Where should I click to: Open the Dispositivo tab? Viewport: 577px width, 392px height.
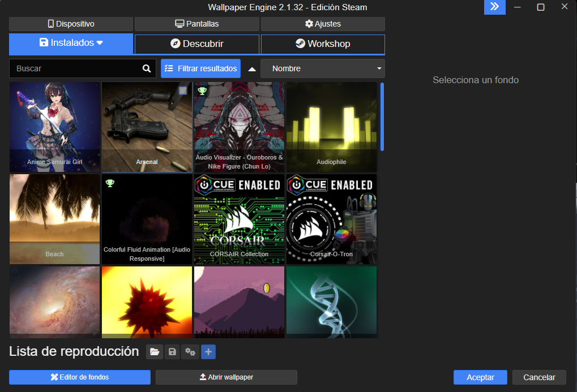[71, 24]
